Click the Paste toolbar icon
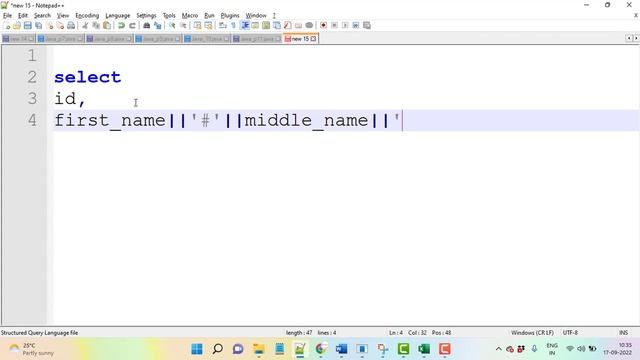Image resolution: width=640 pixels, height=360 pixels. tap(107, 25)
